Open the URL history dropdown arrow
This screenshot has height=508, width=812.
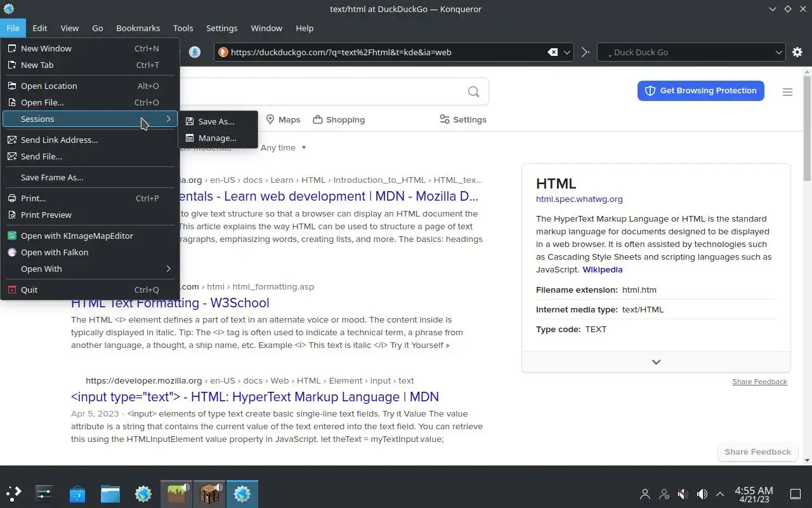[568, 52]
